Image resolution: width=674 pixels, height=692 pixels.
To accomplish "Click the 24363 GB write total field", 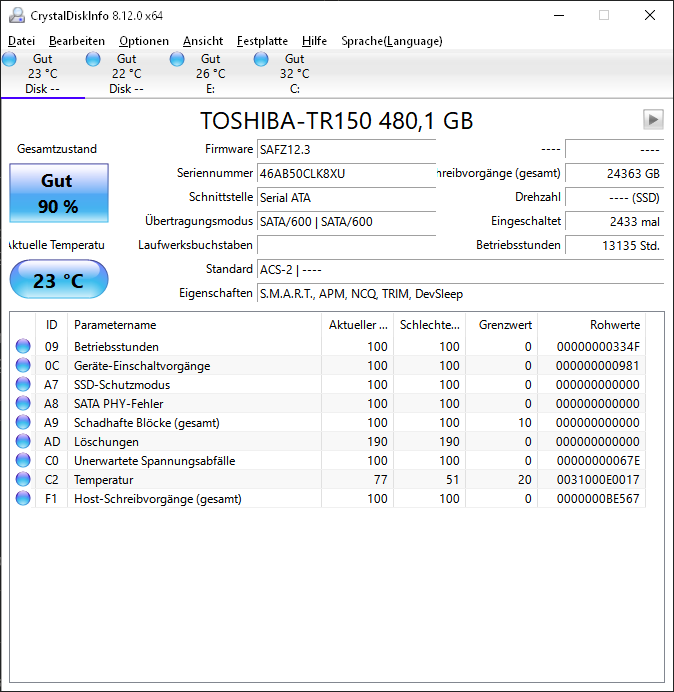I will 614,173.
